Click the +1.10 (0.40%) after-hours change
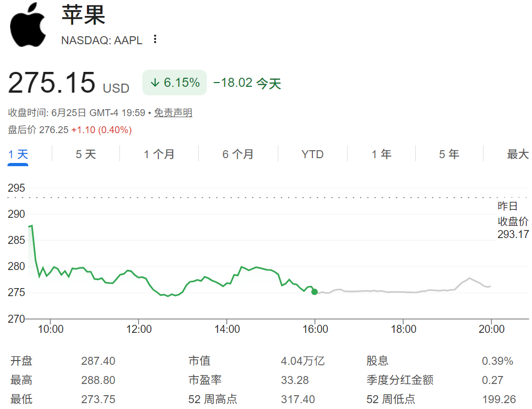The image size is (532, 409). pyautogui.click(x=101, y=130)
